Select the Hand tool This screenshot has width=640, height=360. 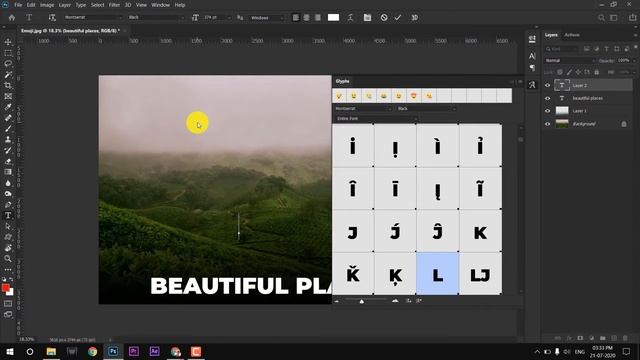pos(8,248)
